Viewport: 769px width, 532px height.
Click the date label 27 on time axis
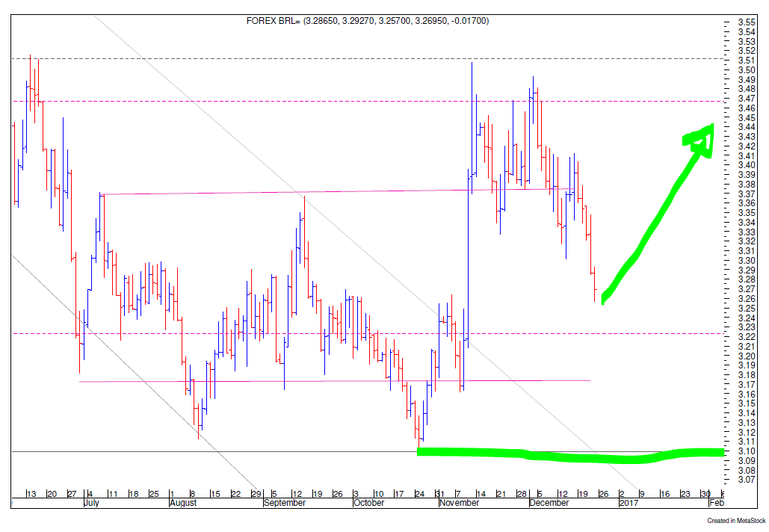[72, 494]
